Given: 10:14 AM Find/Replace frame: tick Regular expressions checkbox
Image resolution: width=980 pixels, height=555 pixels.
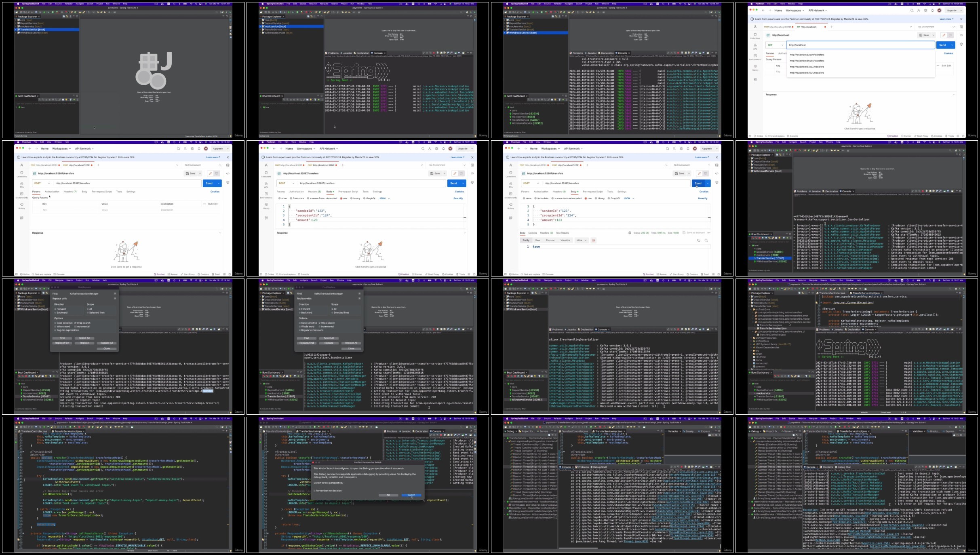Looking at the screenshot, I should 55,330.
